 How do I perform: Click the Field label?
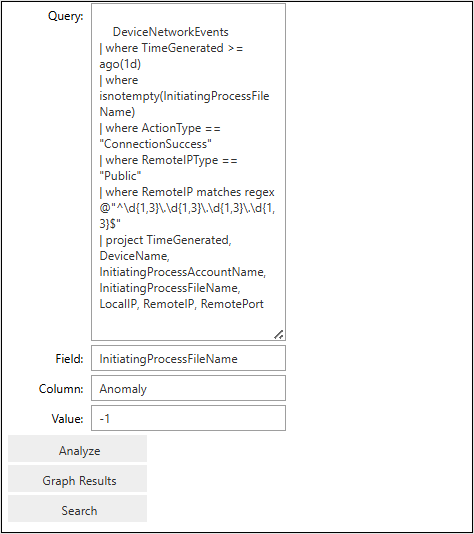[x=69, y=359]
